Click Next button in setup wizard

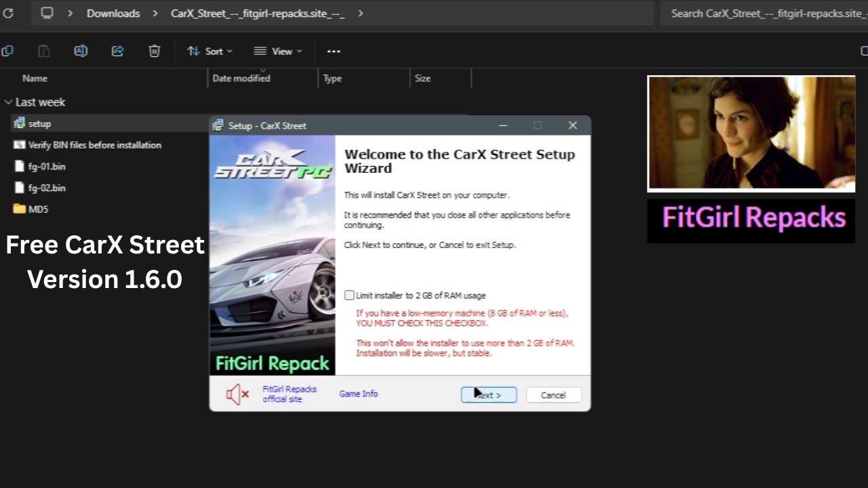[x=489, y=395]
